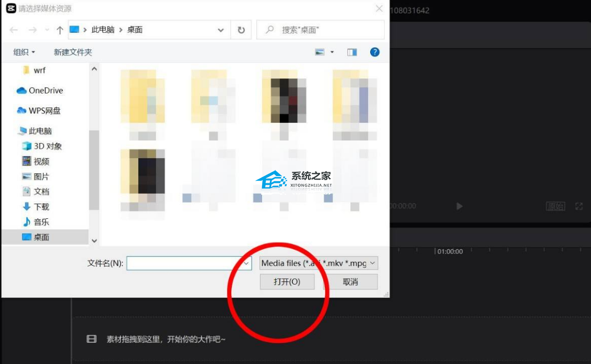The image size is (591, 364).
Task: Expand the file name history dropdown
Action: point(246,263)
